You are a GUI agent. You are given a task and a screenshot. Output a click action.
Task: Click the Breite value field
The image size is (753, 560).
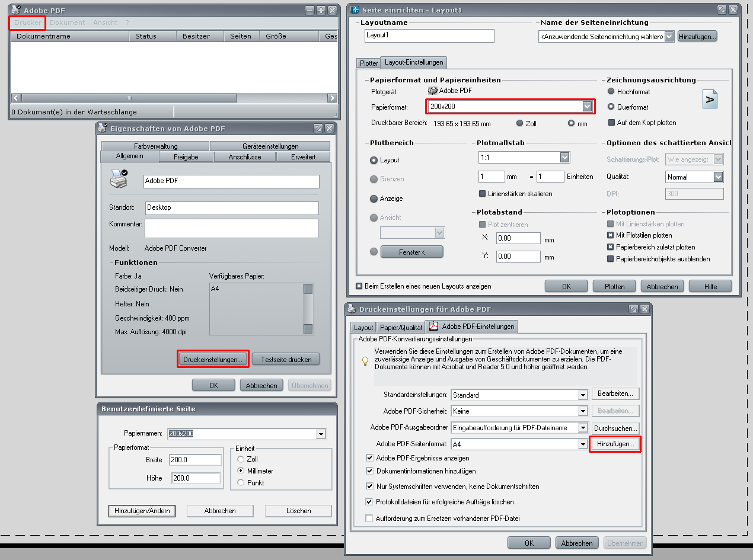[195, 460]
